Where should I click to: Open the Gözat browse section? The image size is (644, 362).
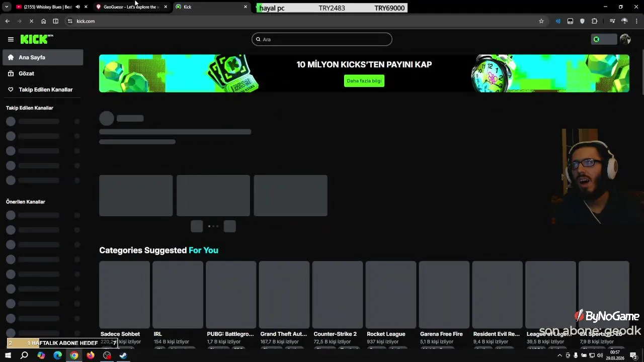43,73
